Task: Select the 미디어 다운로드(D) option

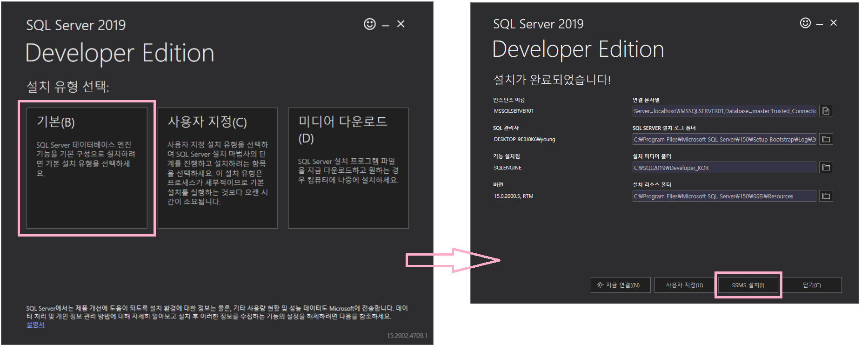Action: (348, 168)
